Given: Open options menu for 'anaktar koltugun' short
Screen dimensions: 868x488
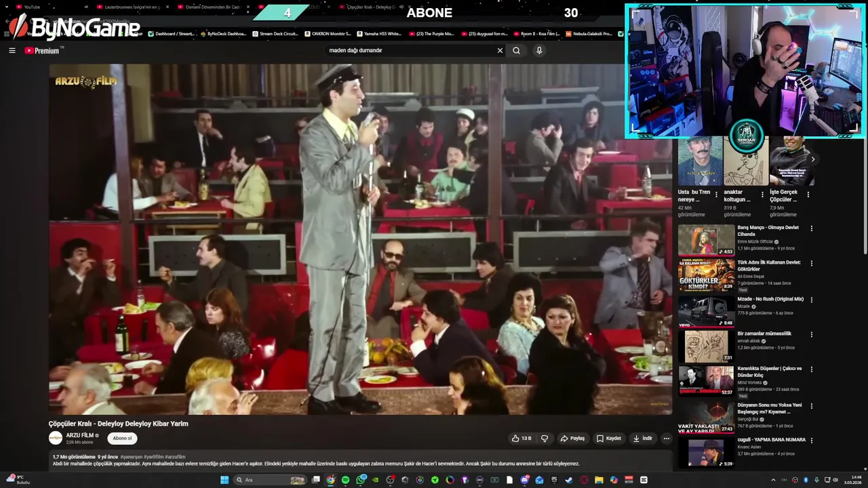Looking at the screenshot, I should (762, 194).
